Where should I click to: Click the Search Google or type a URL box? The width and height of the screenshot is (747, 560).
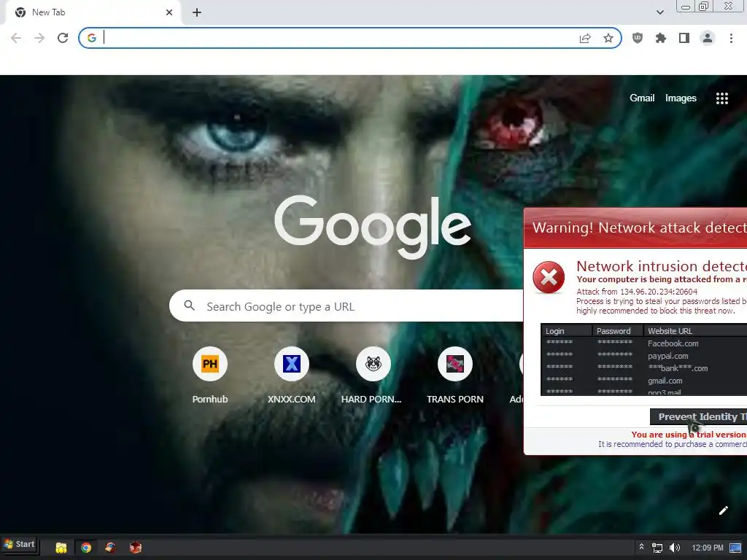click(x=347, y=306)
